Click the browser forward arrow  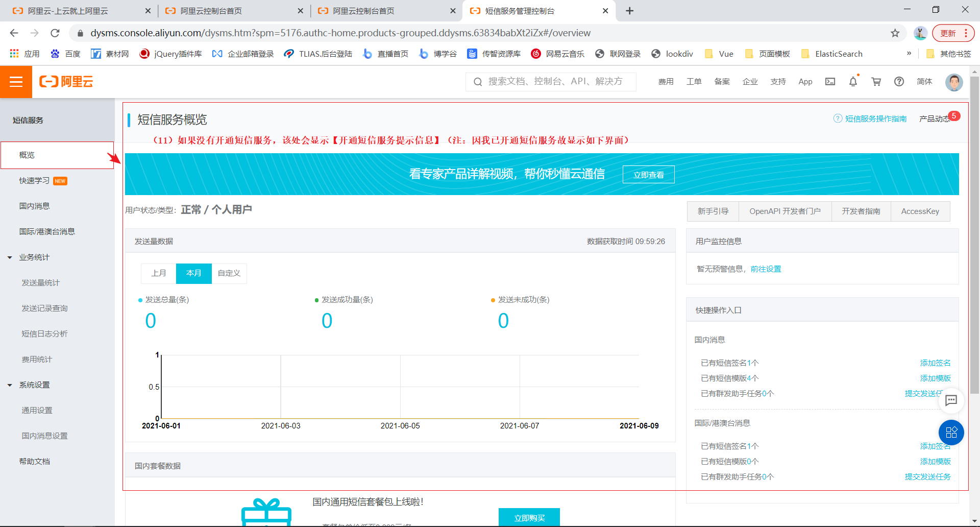[34, 33]
